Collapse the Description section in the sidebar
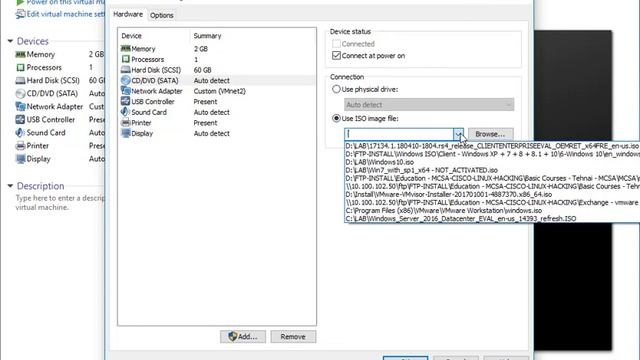The width and height of the screenshot is (640, 360). (x=10, y=186)
